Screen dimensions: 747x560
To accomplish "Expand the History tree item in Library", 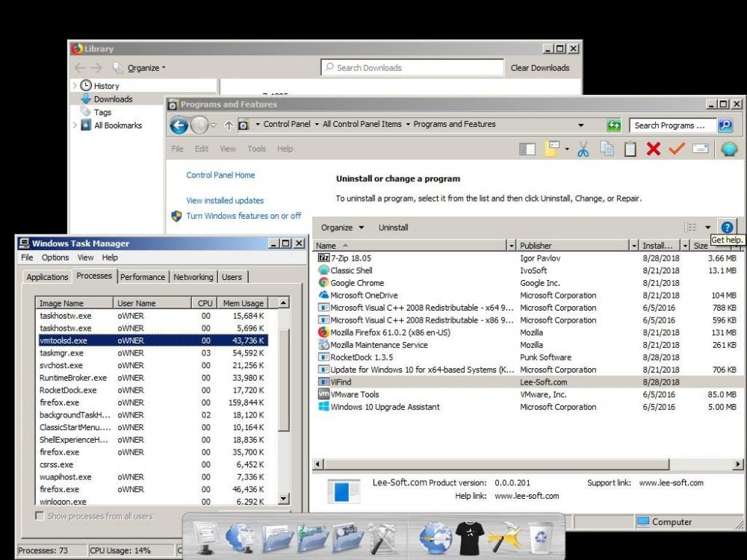I will tap(74, 86).
